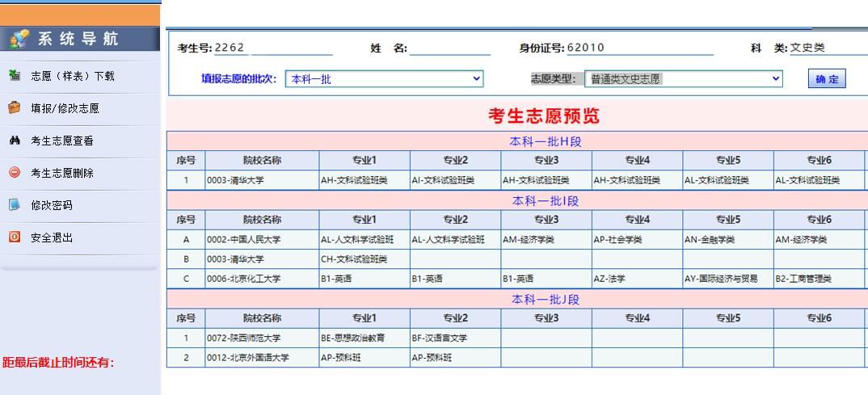
Task: Click the binoculars icon for 考生志愿查看
Action: [15, 141]
